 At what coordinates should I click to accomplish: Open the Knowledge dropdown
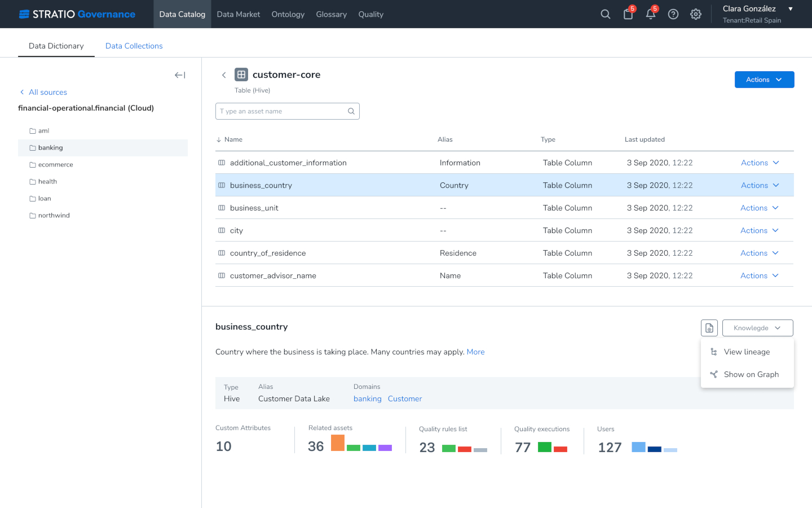[x=757, y=327]
